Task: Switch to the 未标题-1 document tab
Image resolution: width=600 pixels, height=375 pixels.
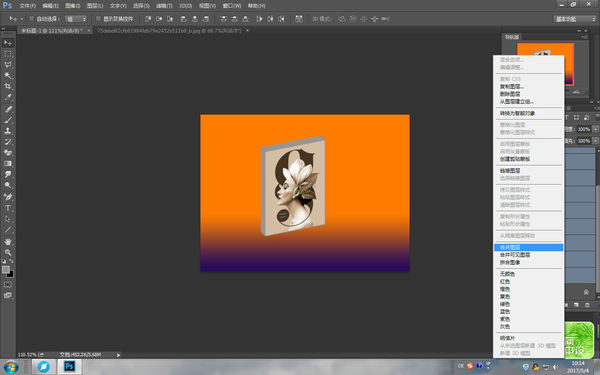Action: (52, 30)
